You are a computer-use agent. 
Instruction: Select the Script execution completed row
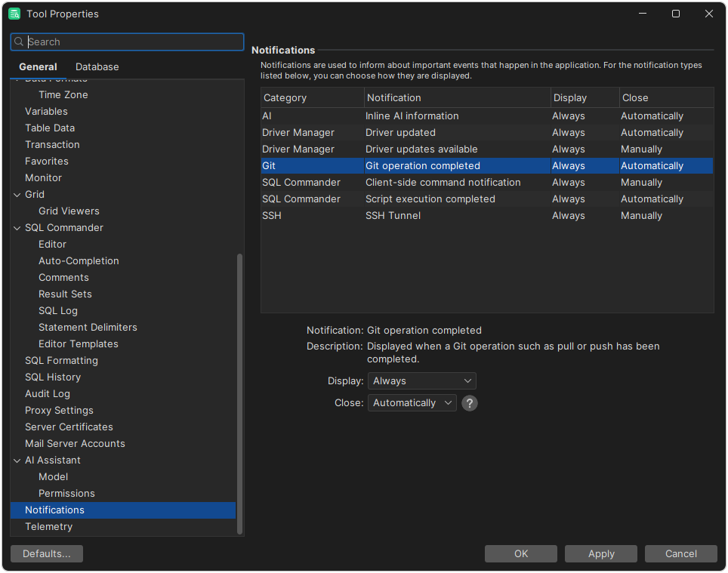tap(487, 199)
